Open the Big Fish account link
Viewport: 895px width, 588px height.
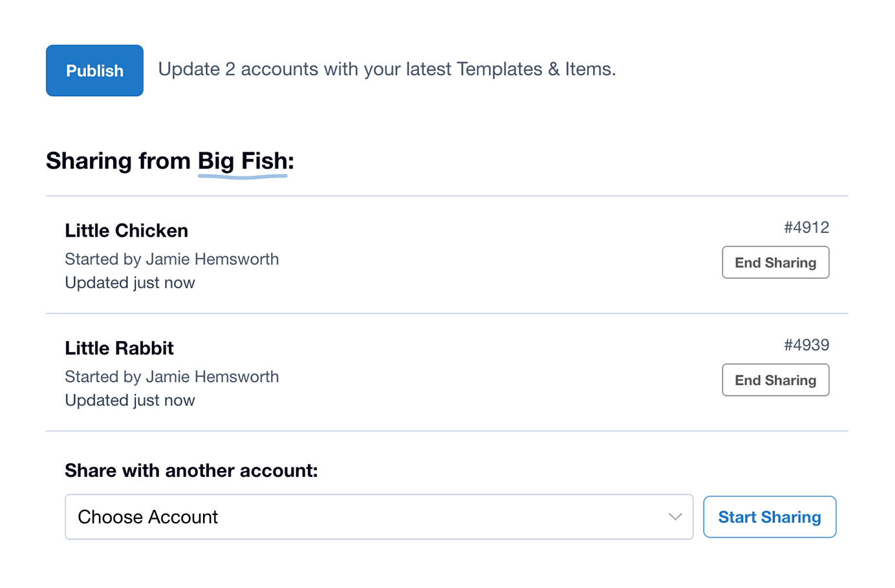click(x=243, y=161)
